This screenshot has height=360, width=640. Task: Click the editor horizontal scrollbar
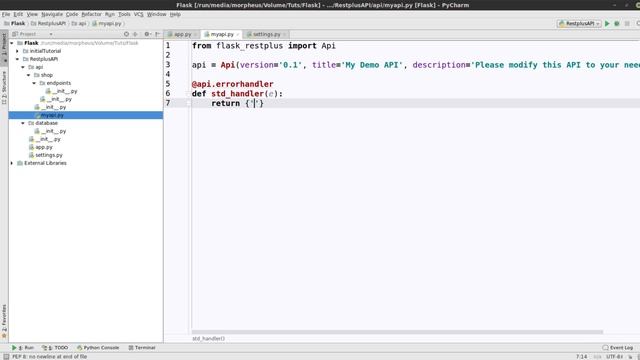point(397,332)
